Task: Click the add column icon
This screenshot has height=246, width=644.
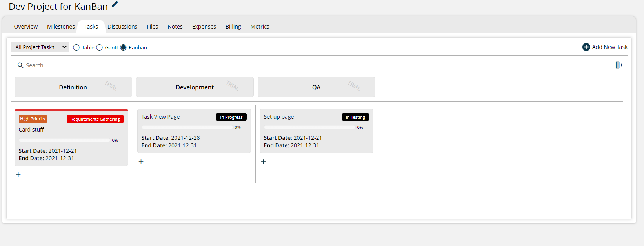Action: pos(619,65)
